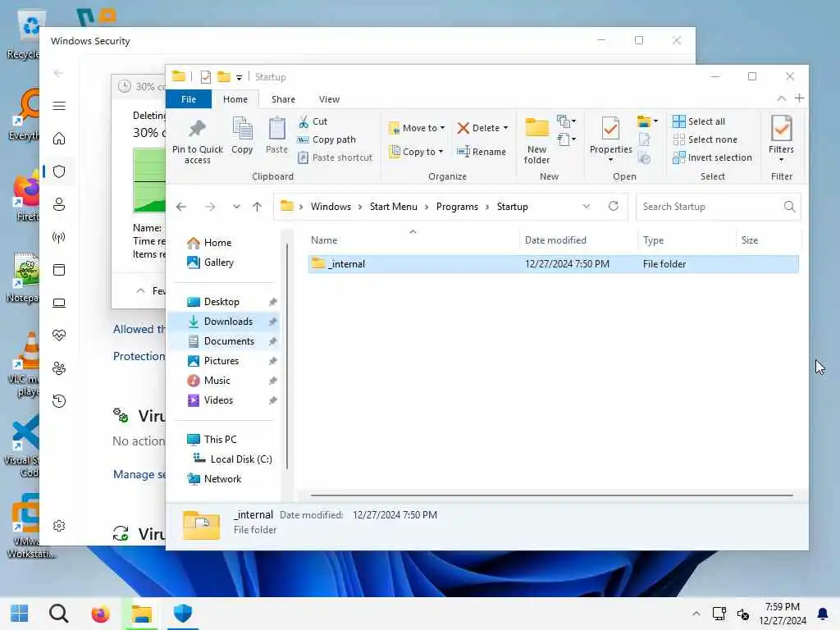840x630 pixels.
Task: Click Select none
Action: click(705, 139)
